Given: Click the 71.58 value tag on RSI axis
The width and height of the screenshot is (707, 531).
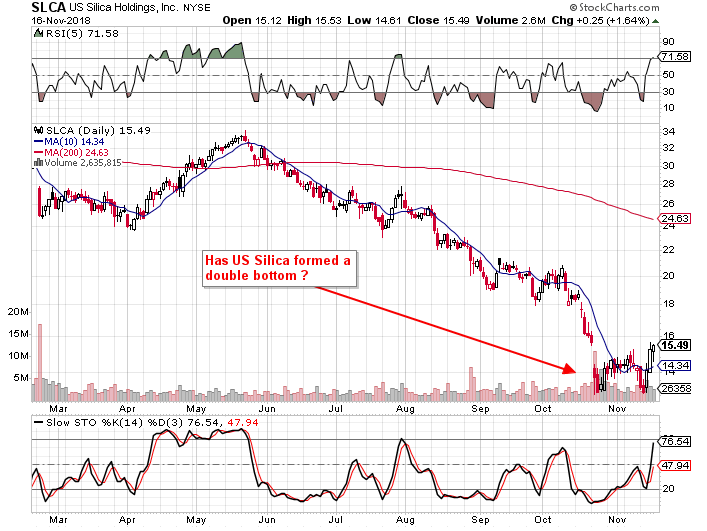Looking at the screenshot, I should point(675,57).
